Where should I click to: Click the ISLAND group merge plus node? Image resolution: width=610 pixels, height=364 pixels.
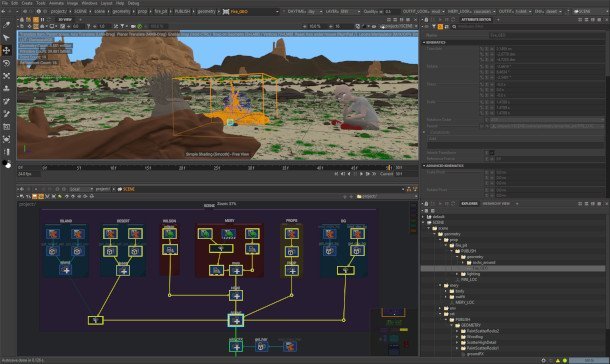coord(66,270)
